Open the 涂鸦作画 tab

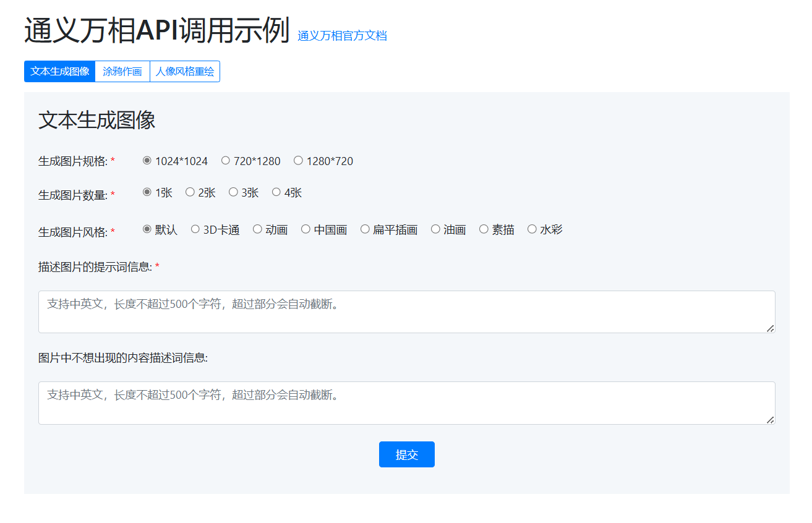pyautogui.click(x=122, y=71)
